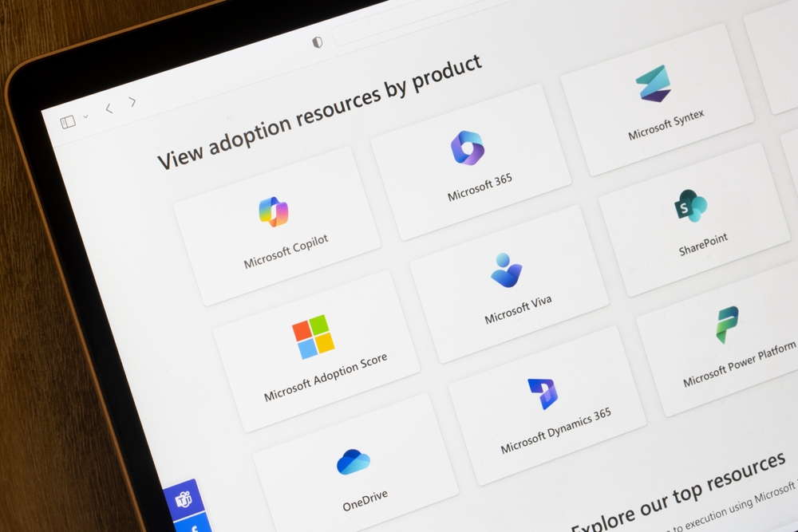Click the Facebook share icon
The image size is (798, 532).
click(195, 526)
